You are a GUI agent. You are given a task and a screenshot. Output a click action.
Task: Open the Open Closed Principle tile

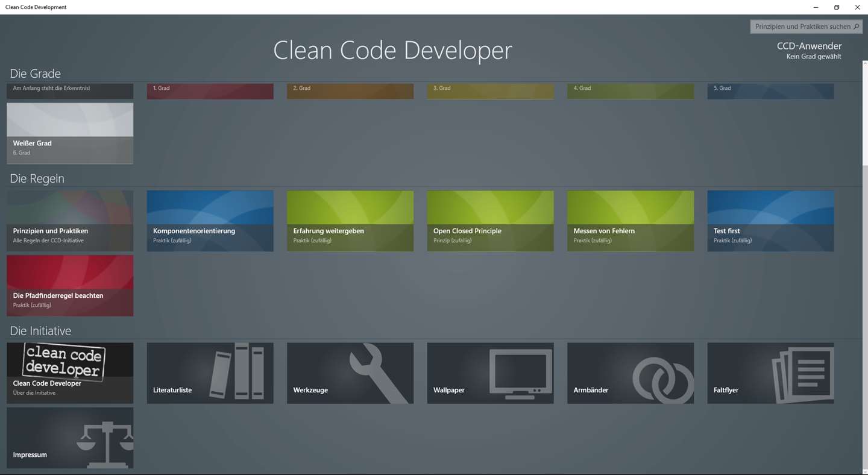coord(490,221)
